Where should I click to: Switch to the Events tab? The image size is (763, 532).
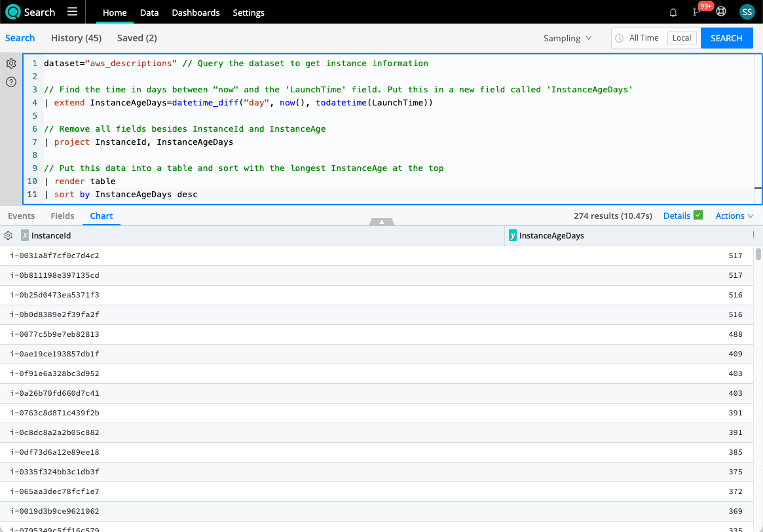(x=22, y=216)
